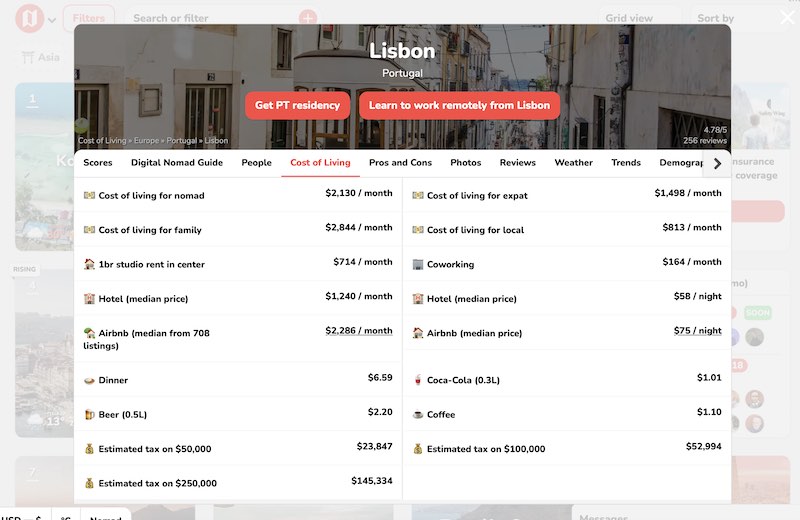The image size is (800, 520).
Task: Click the $2,286 / month Airbnb link
Action: point(359,331)
